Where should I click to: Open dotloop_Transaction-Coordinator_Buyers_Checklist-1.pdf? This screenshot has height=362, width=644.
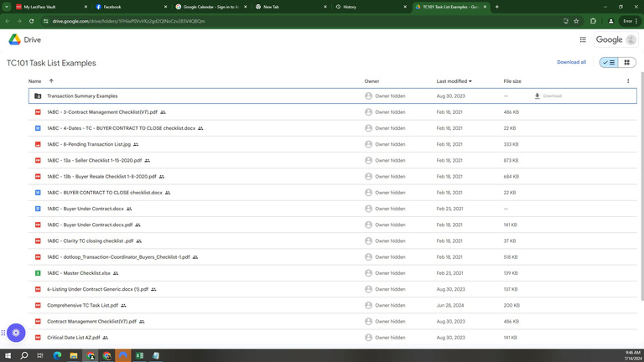point(118,257)
